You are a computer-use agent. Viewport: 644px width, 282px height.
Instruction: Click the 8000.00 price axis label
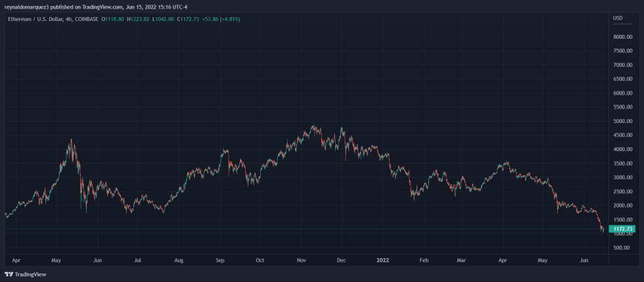coord(622,37)
